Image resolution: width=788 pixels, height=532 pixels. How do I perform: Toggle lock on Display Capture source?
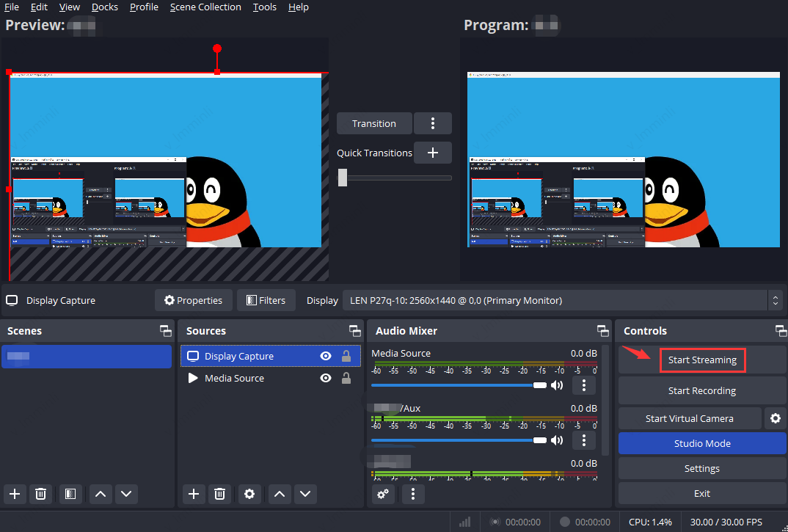[346, 356]
